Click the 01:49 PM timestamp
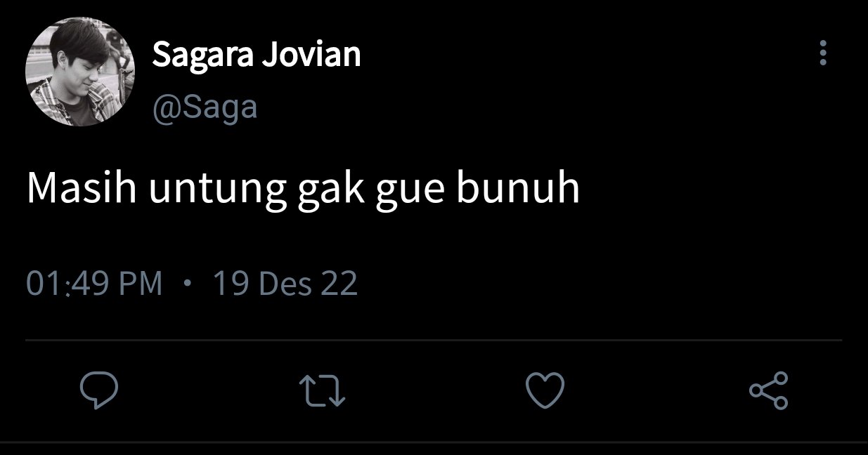868x455 pixels. coord(94,284)
